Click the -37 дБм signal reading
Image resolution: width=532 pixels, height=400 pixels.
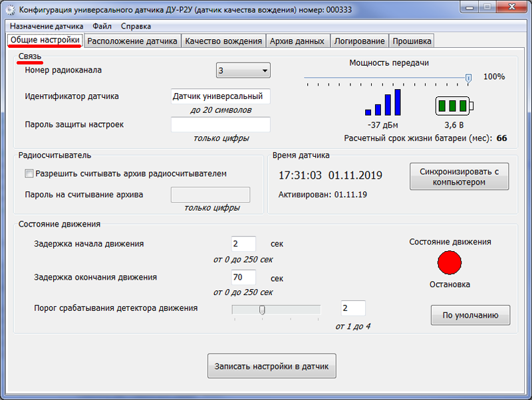[x=383, y=125]
